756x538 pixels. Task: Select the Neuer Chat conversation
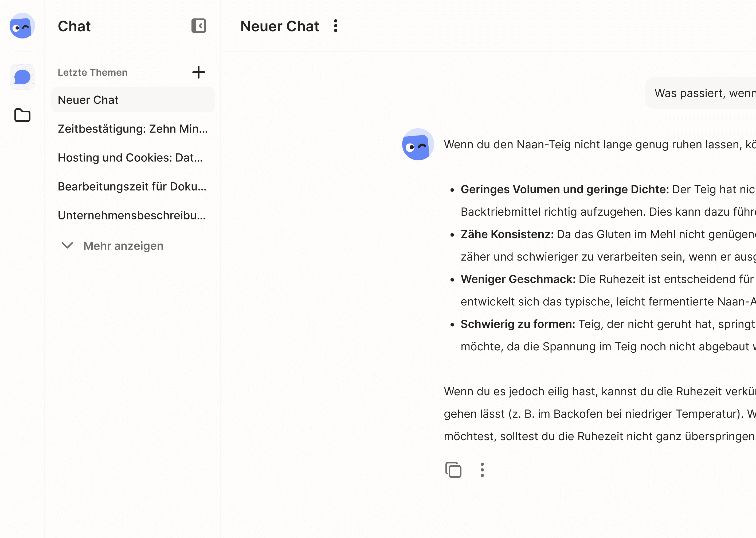[x=88, y=99]
